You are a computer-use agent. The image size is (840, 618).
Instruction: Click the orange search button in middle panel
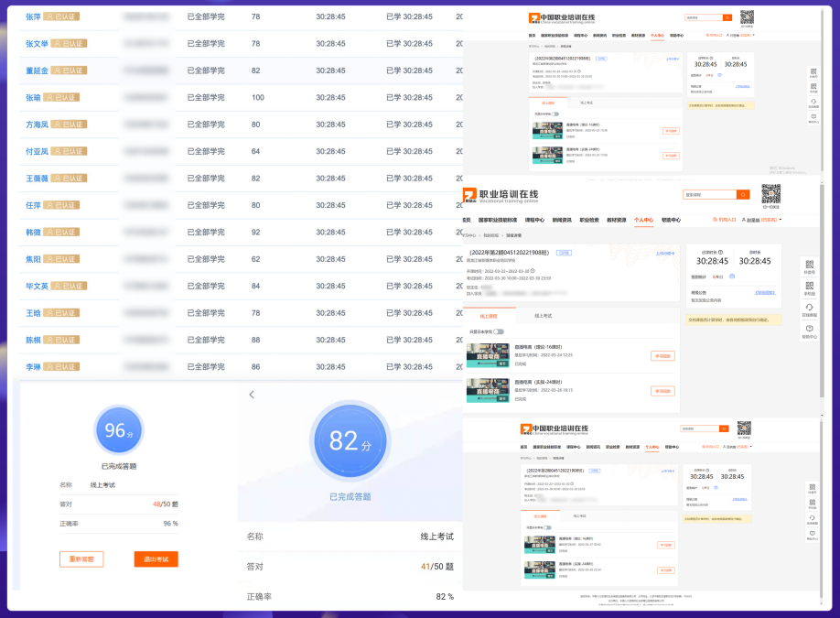pos(744,195)
